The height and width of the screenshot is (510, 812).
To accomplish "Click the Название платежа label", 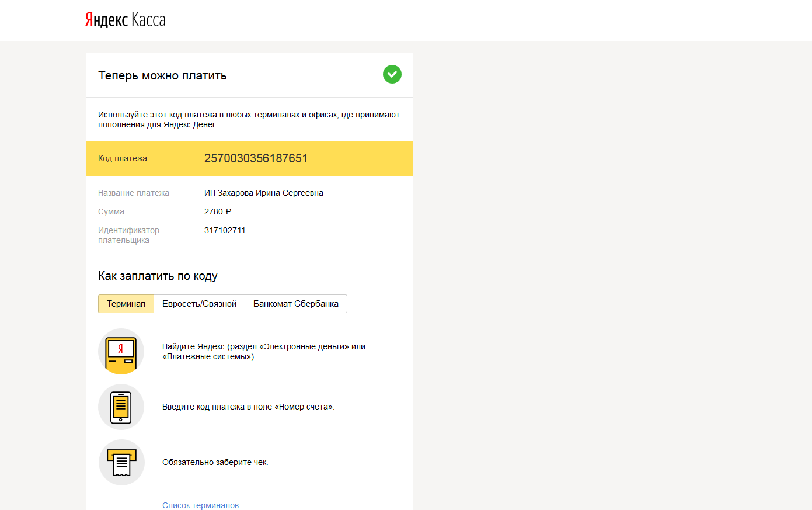I will click(134, 193).
